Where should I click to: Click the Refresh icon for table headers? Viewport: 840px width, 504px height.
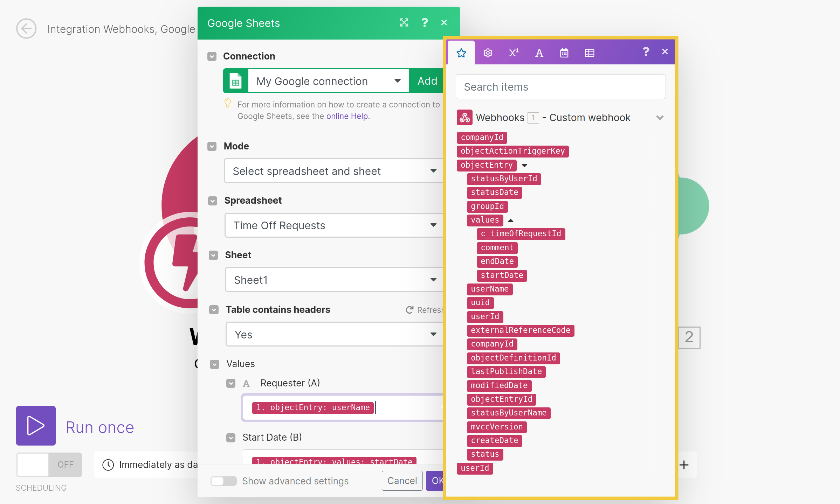409,310
